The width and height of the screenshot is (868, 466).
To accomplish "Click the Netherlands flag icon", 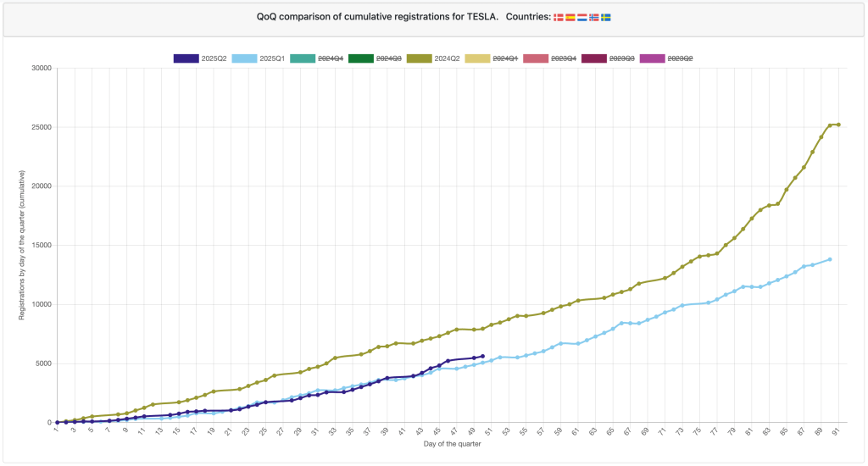I will pos(582,17).
